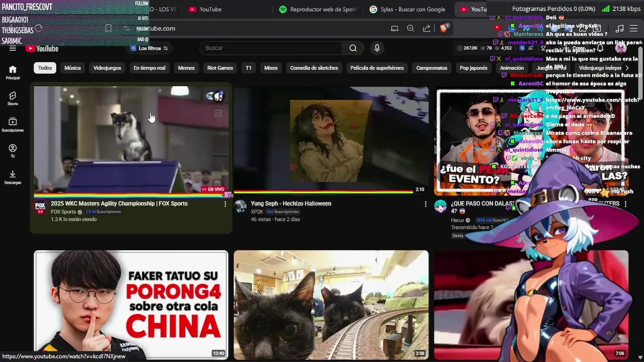Select the Música category chip
This screenshot has height=362, width=644.
click(72, 68)
